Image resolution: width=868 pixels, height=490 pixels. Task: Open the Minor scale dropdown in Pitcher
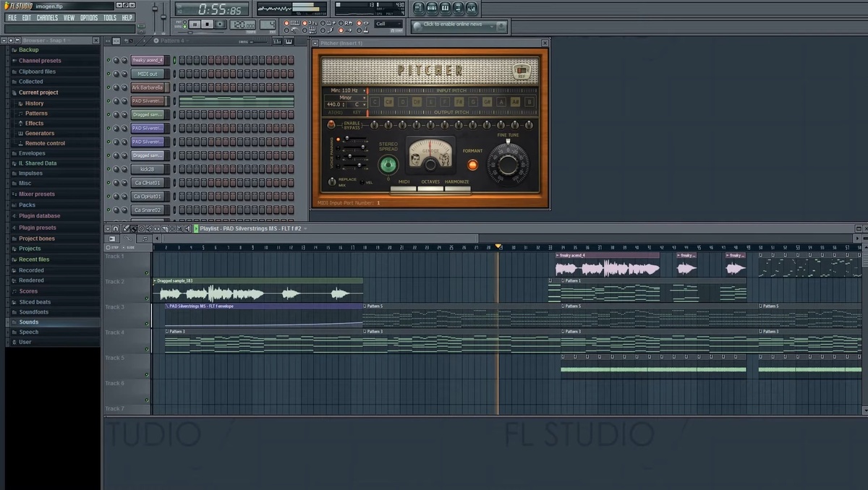point(345,98)
